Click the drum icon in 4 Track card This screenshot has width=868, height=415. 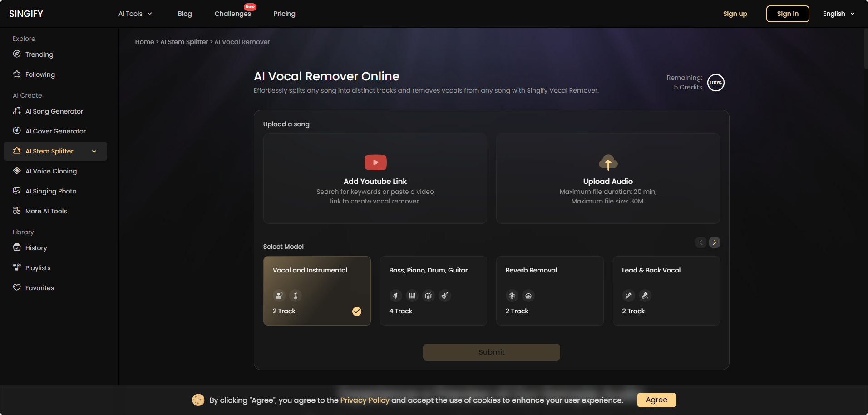428,296
